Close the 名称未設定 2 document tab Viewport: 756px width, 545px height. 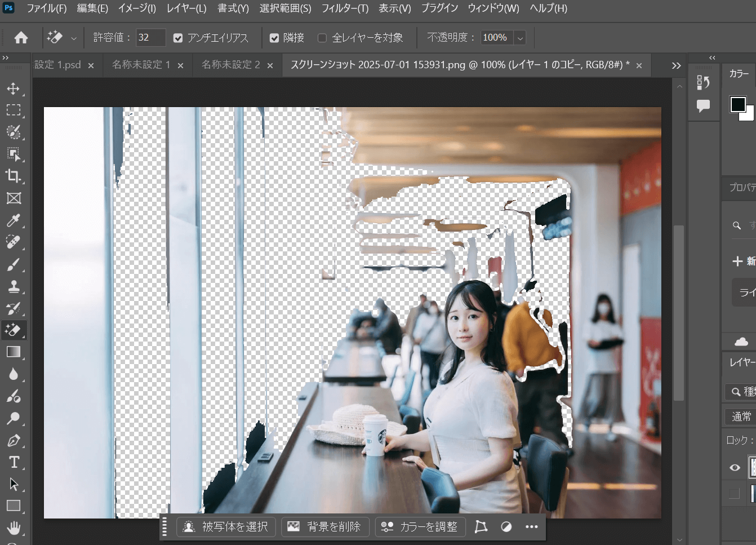[x=270, y=65]
